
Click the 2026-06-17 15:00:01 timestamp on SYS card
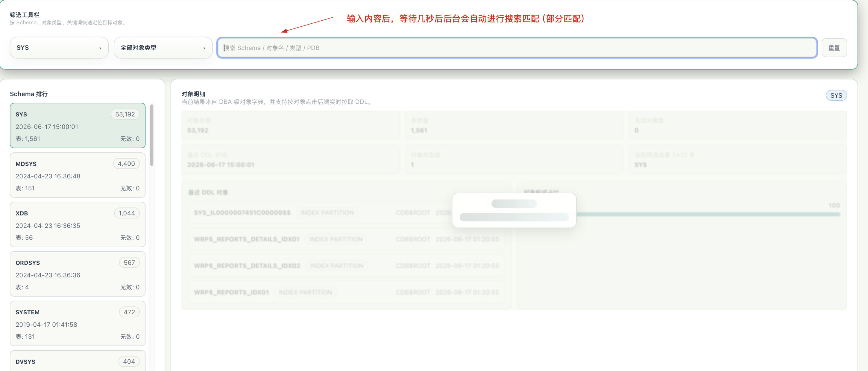47,127
